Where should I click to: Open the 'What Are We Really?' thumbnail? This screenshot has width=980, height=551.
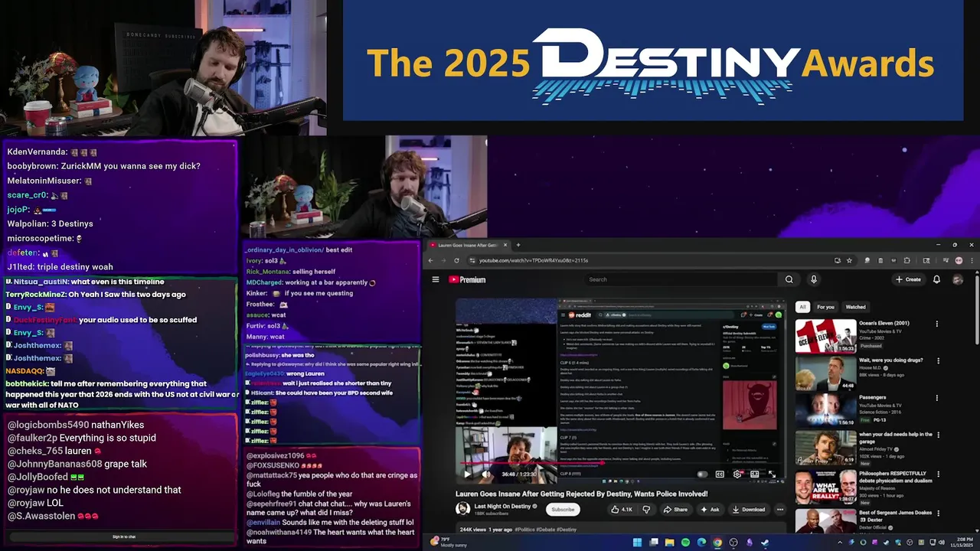[825, 486]
